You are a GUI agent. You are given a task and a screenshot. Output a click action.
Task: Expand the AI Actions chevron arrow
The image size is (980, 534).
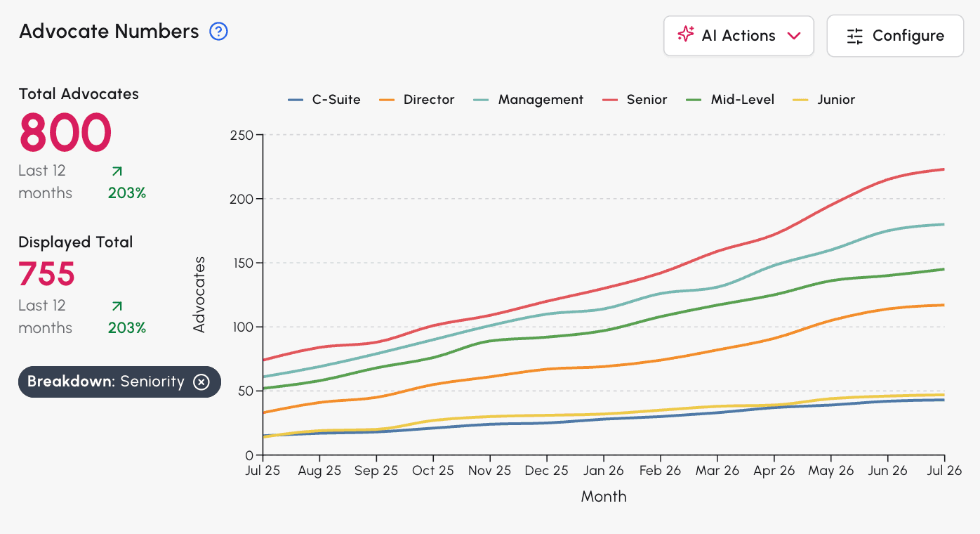(x=794, y=36)
